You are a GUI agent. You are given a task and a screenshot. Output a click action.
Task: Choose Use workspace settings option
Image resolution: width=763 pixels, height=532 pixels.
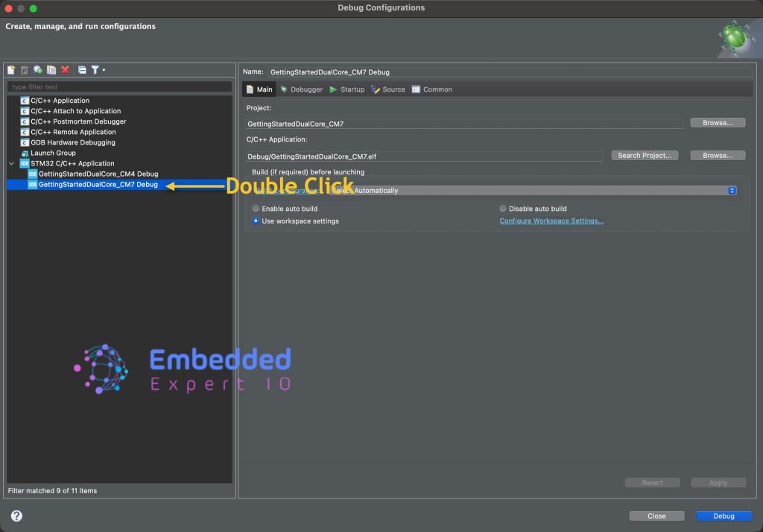[256, 221]
